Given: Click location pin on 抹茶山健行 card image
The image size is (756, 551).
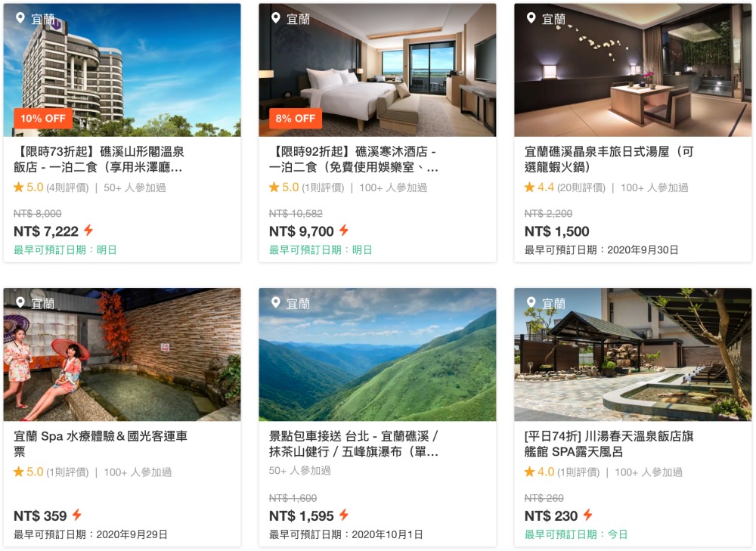Looking at the screenshot, I should click(276, 303).
